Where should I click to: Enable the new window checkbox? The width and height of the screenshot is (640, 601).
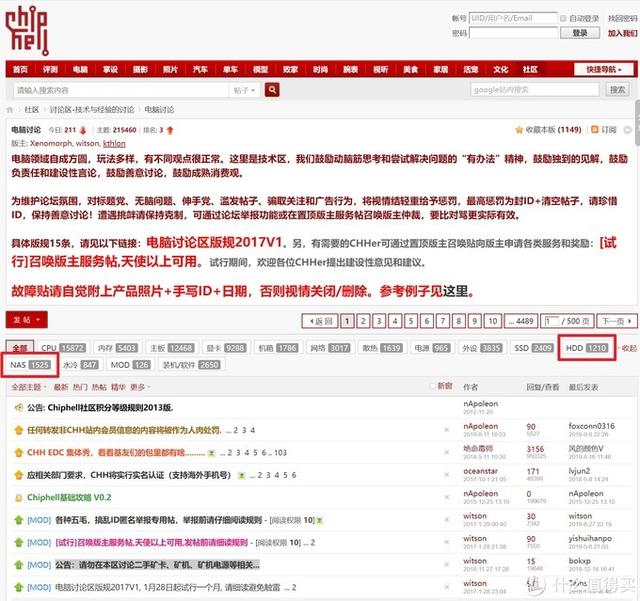click(433, 386)
